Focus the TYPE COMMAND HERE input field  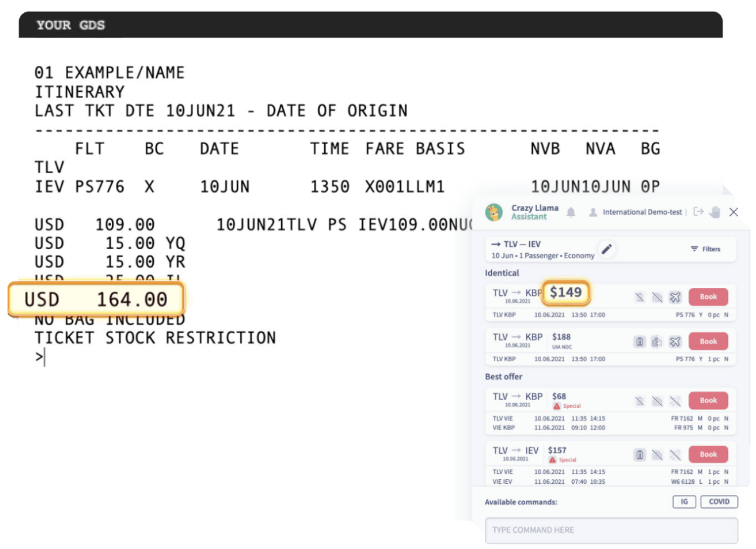(x=611, y=530)
